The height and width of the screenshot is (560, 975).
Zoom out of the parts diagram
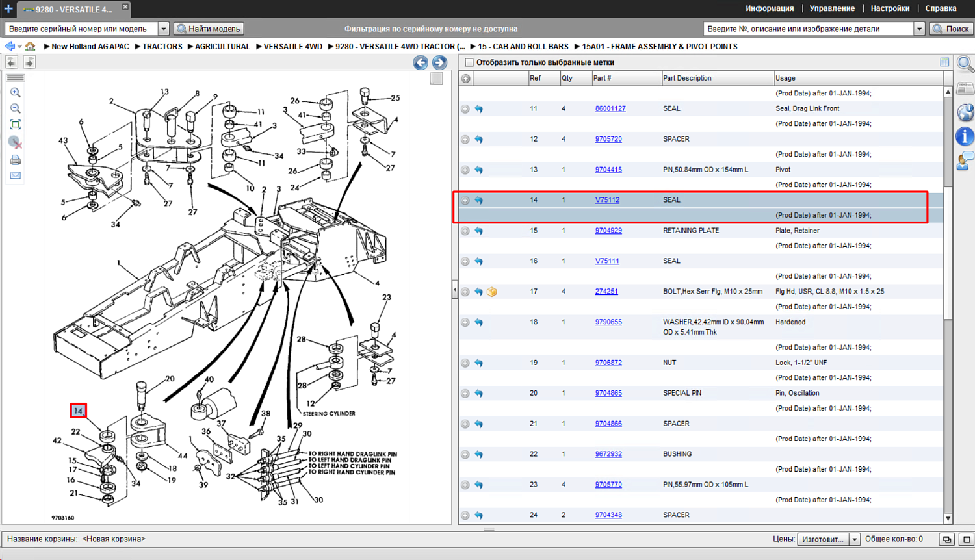tap(16, 108)
